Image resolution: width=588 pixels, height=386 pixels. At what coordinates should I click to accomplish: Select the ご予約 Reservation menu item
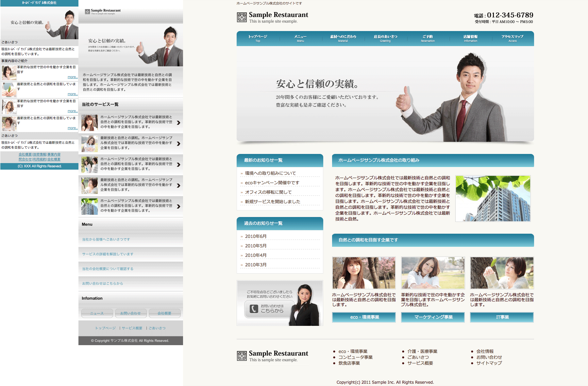pyautogui.click(x=428, y=38)
